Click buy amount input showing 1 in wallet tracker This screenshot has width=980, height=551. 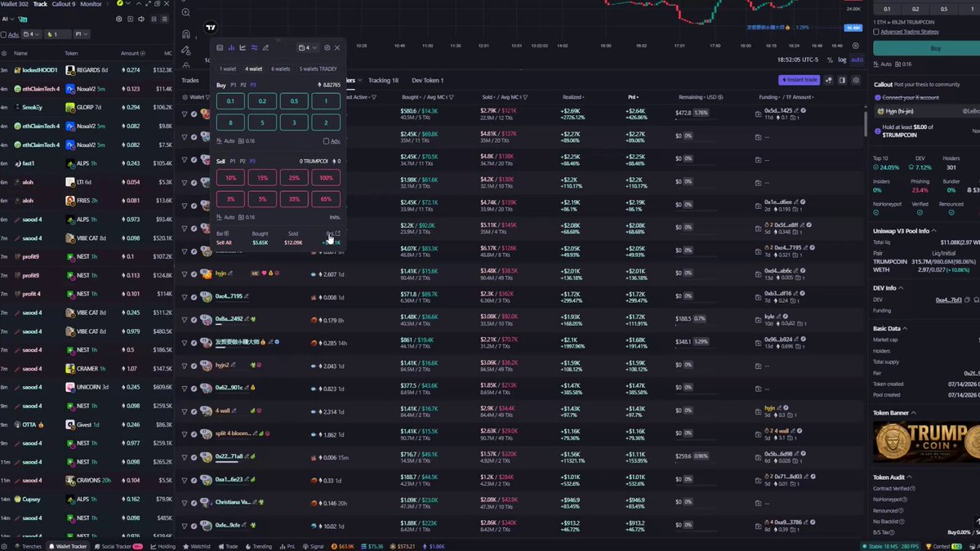(58, 34)
